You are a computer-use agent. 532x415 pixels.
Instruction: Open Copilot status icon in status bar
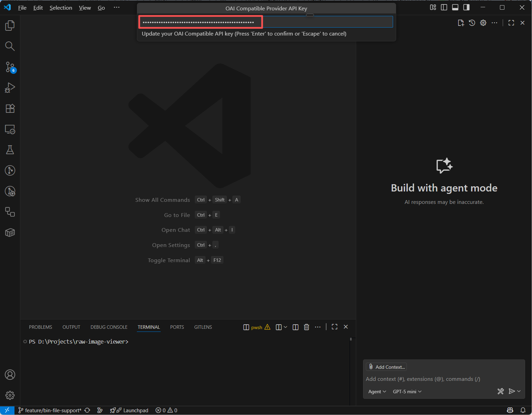point(510,410)
